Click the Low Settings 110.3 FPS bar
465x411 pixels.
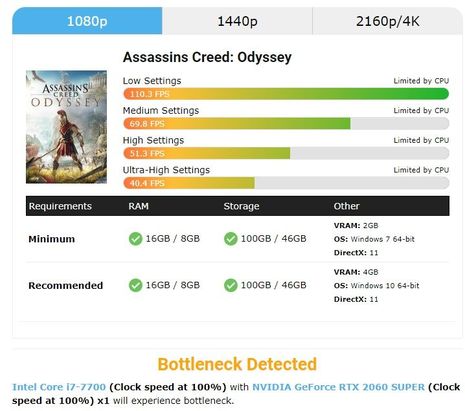(286, 94)
